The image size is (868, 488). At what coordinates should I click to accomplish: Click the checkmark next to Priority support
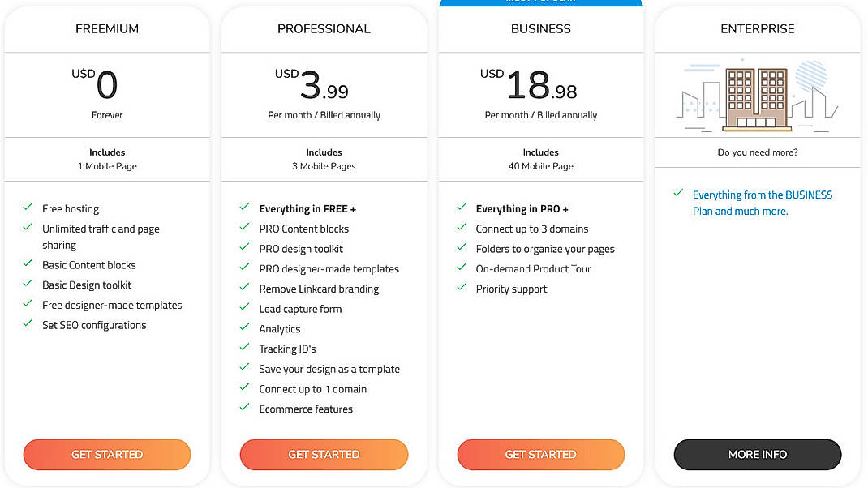pyautogui.click(x=462, y=288)
